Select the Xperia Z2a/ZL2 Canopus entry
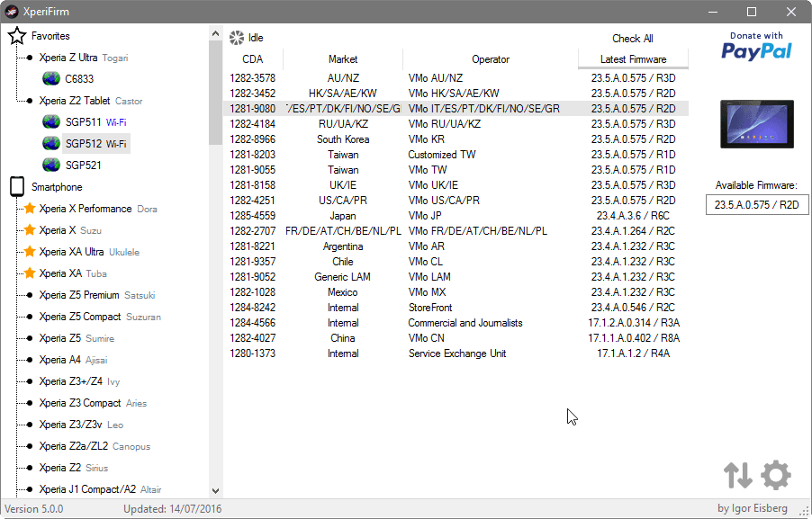Screen dimensions: 812x519 pyautogui.click(x=95, y=446)
